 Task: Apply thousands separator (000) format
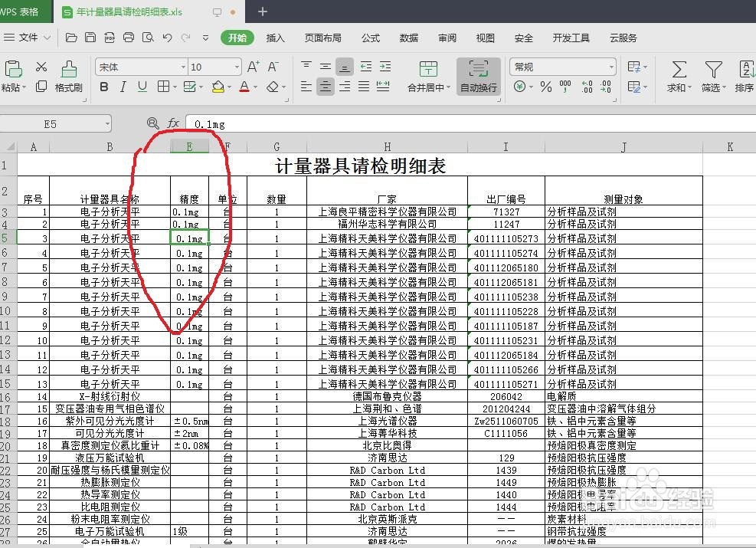coord(565,87)
